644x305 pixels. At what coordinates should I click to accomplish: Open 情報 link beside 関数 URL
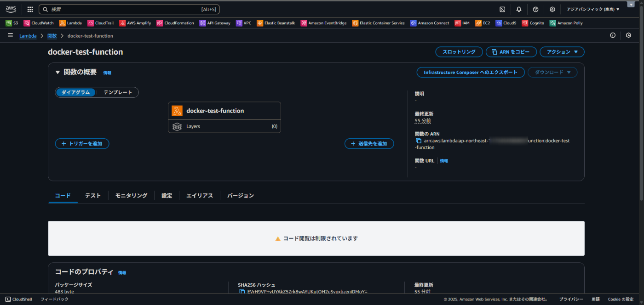tap(444, 161)
